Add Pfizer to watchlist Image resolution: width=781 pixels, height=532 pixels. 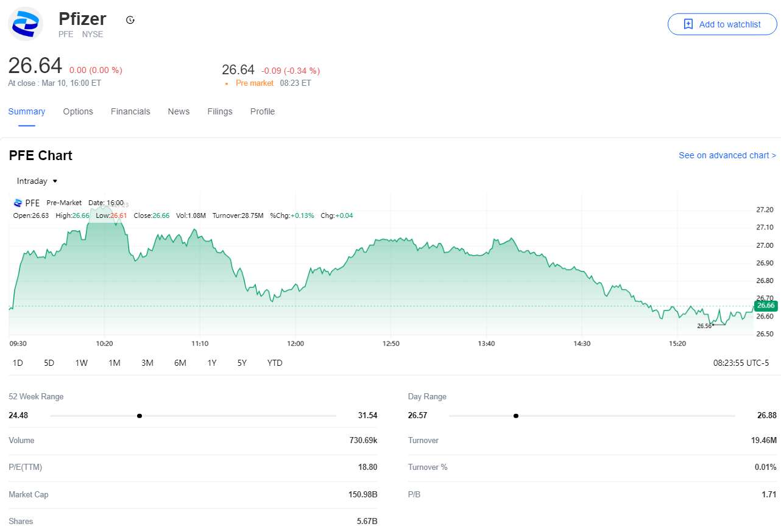[723, 24]
